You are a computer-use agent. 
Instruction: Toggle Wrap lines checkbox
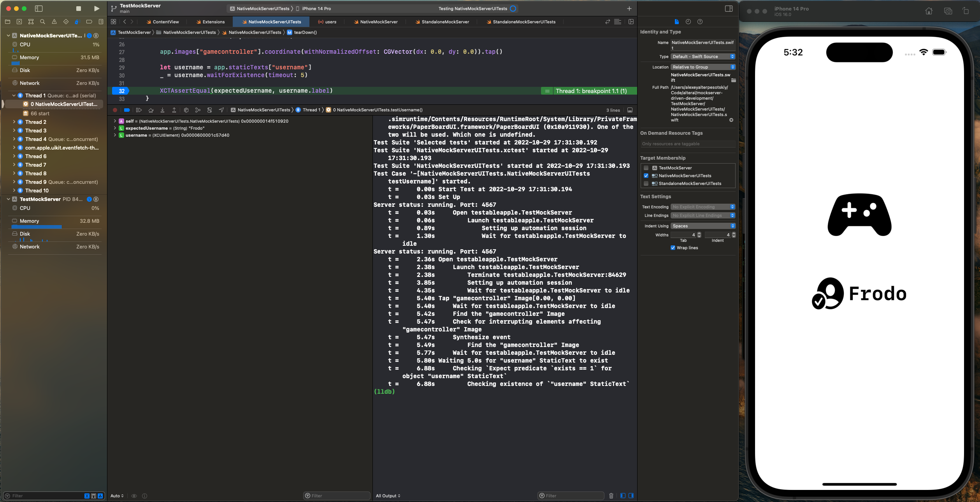coord(673,248)
